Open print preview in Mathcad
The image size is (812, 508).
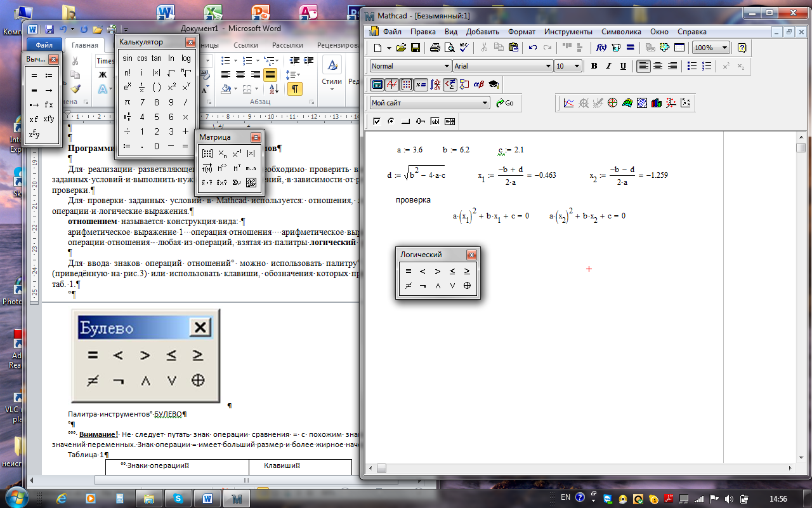click(449, 48)
